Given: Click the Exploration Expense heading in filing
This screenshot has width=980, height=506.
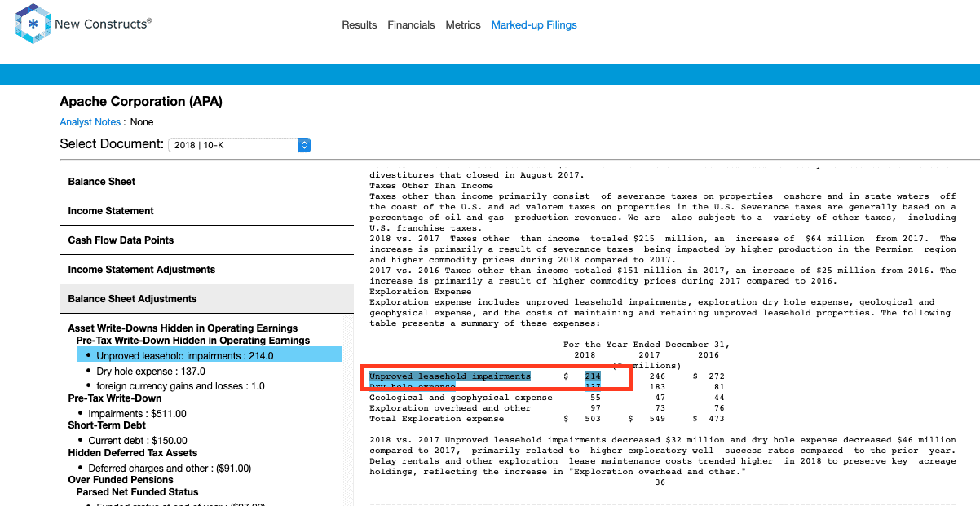Looking at the screenshot, I should click(x=420, y=292).
